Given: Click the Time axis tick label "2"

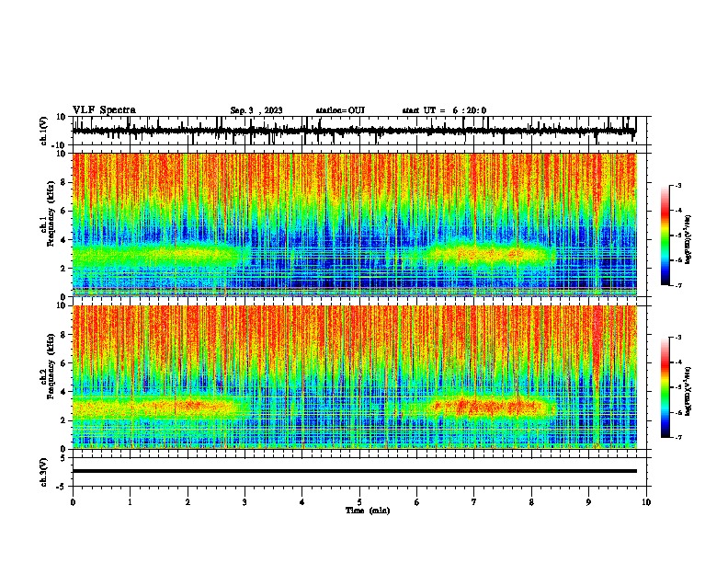Looking at the screenshot, I should 188,502.
